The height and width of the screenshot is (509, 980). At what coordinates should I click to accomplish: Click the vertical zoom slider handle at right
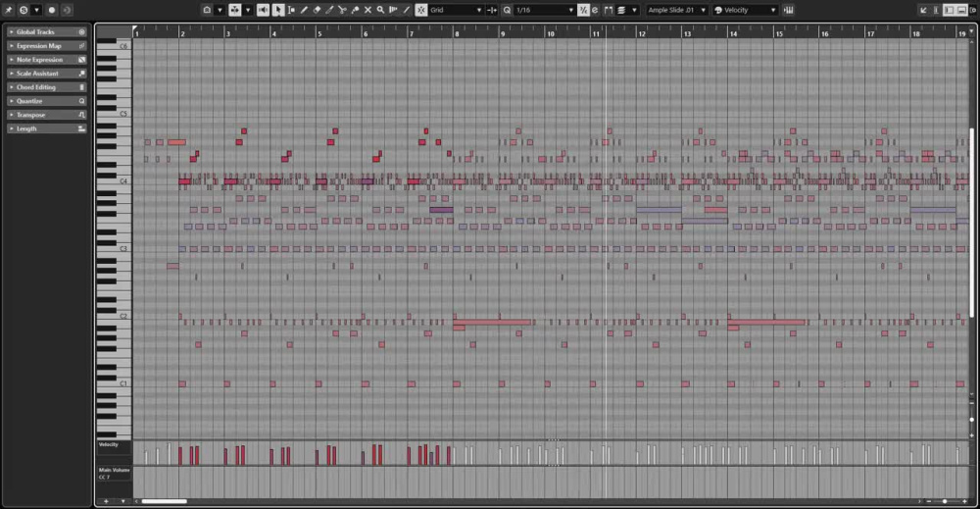click(x=971, y=420)
